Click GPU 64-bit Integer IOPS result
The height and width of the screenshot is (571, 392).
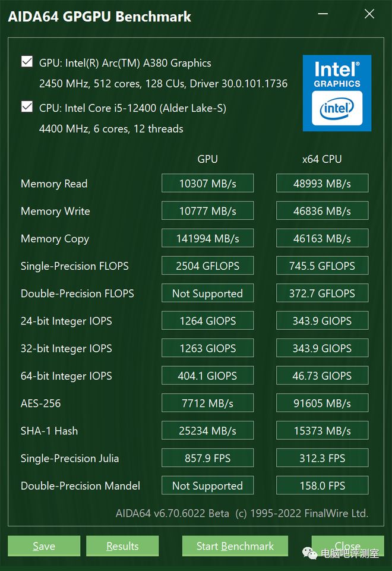207,376
